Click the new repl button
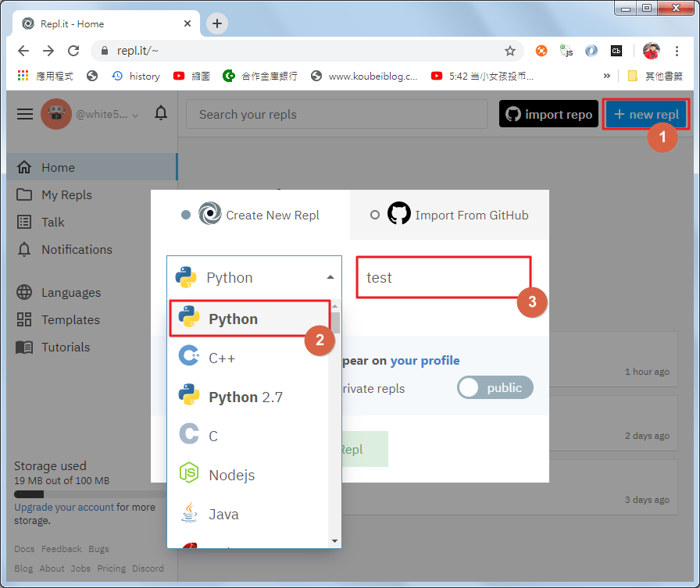This screenshot has width=700, height=588. click(x=645, y=113)
